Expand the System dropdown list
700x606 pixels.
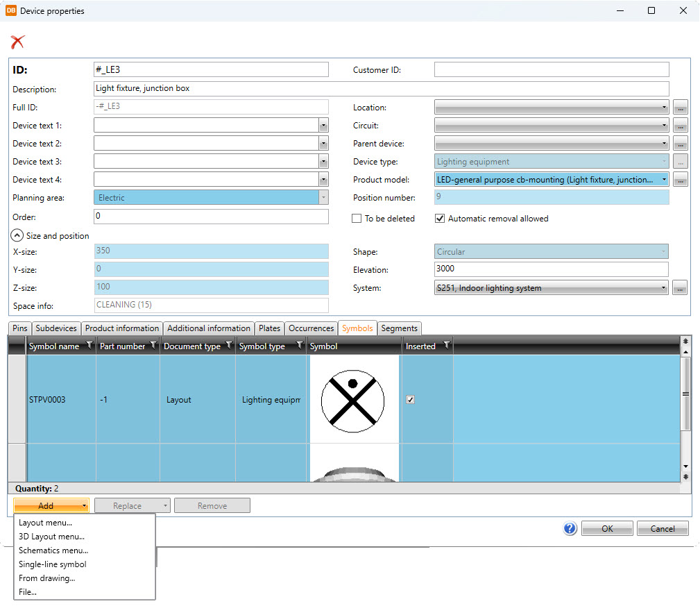point(664,288)
